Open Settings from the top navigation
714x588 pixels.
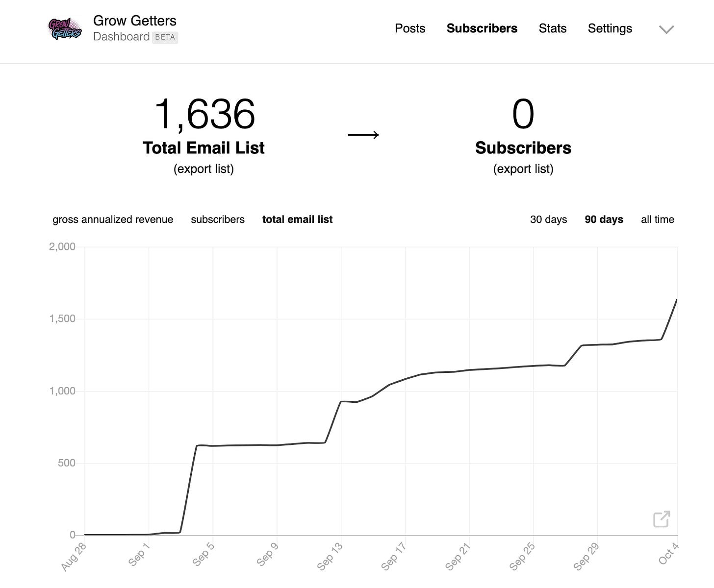[610, 28]
